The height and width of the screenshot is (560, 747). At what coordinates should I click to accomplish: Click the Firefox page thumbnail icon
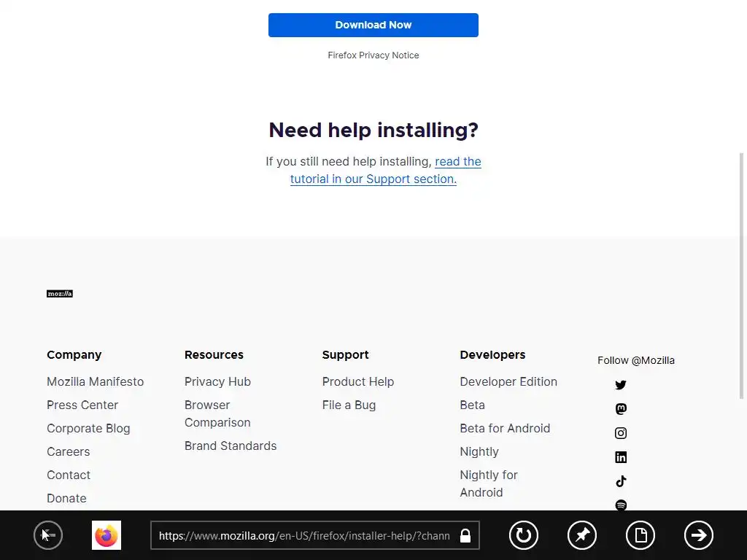107,535
